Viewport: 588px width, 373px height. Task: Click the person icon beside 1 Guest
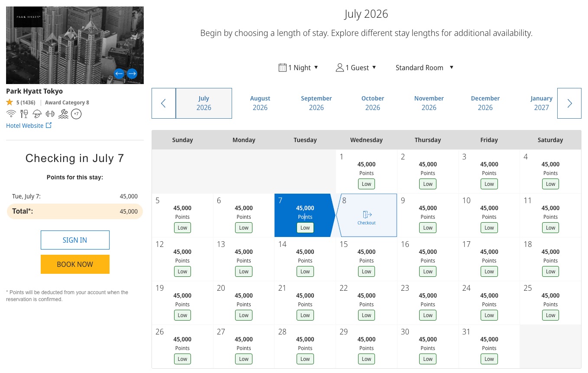pyautogui.click(x=340, y=68)
